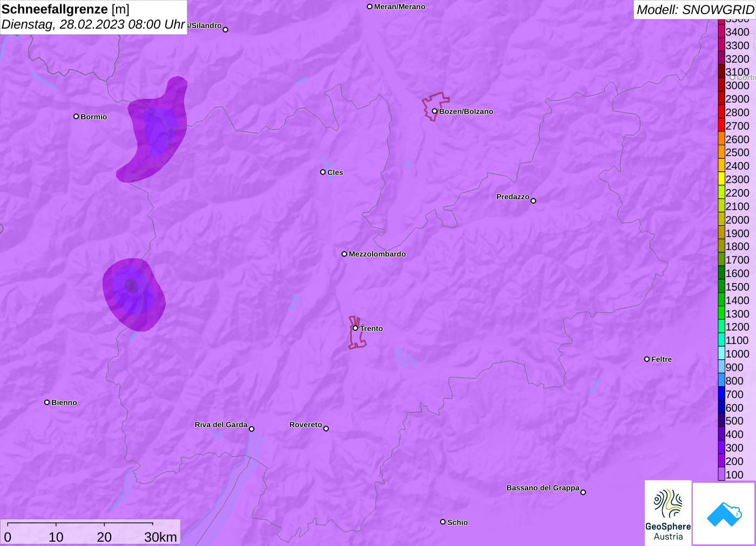
Task: Select the Meran/Merano location marker
Action: [369, 6]
